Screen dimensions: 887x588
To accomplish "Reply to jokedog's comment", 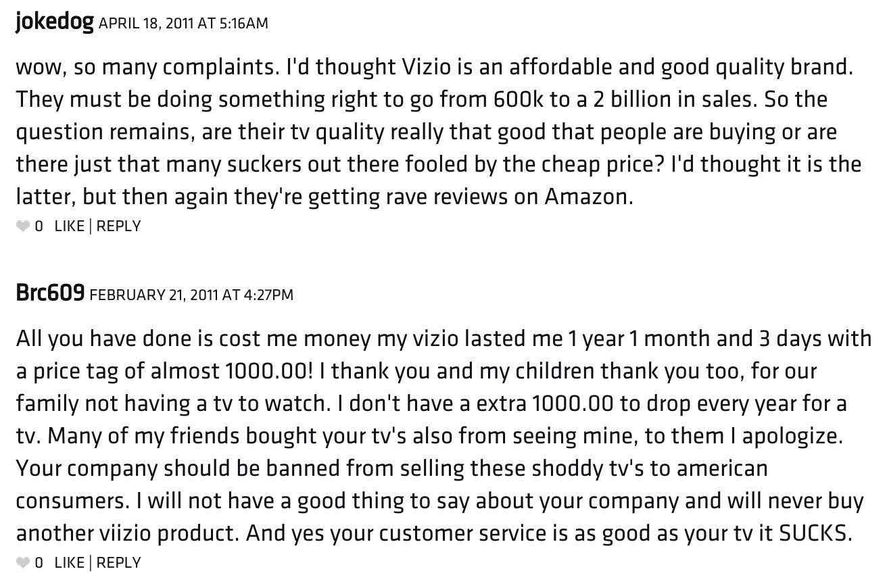I will (x=119, y=226).
